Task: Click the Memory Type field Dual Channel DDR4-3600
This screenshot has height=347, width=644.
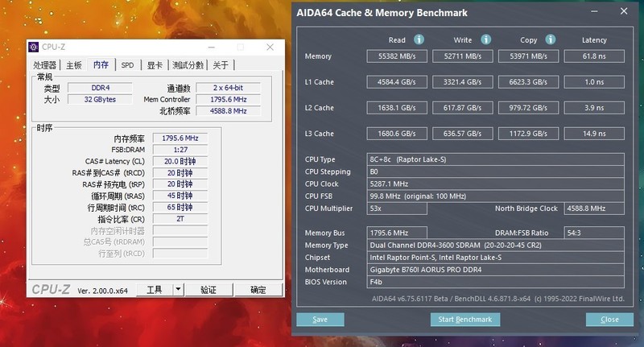Action: coord(495,246)
